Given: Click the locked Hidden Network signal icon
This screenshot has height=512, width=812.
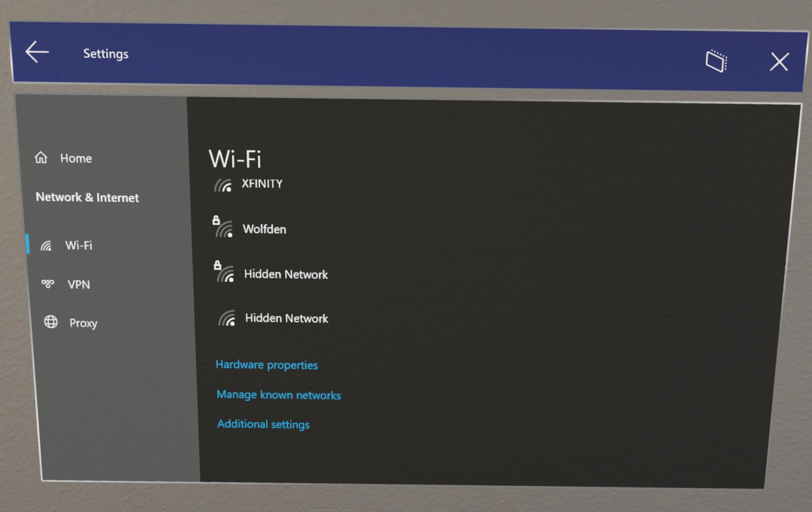Looking at the screenshot, I should click(226, 273).
